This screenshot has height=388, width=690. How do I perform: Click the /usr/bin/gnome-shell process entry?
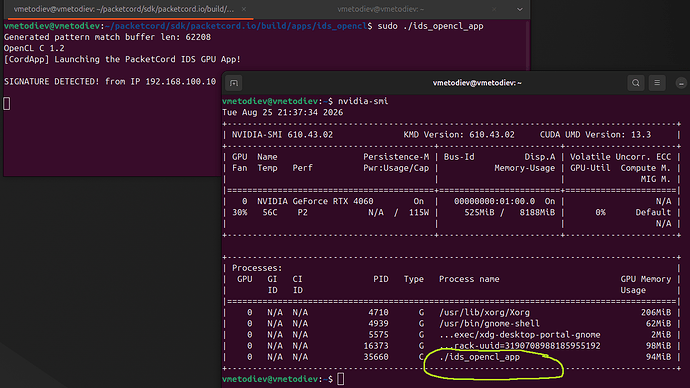pos(489,323)
